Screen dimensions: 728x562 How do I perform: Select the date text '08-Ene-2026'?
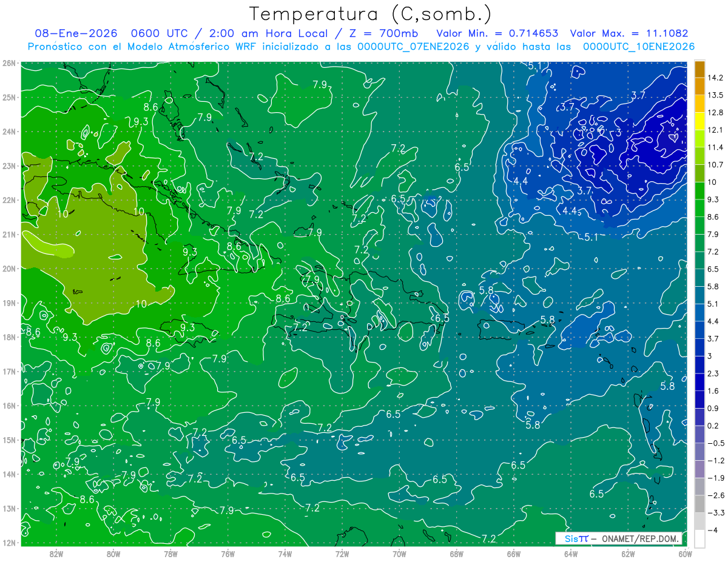[x=75, y=33]
